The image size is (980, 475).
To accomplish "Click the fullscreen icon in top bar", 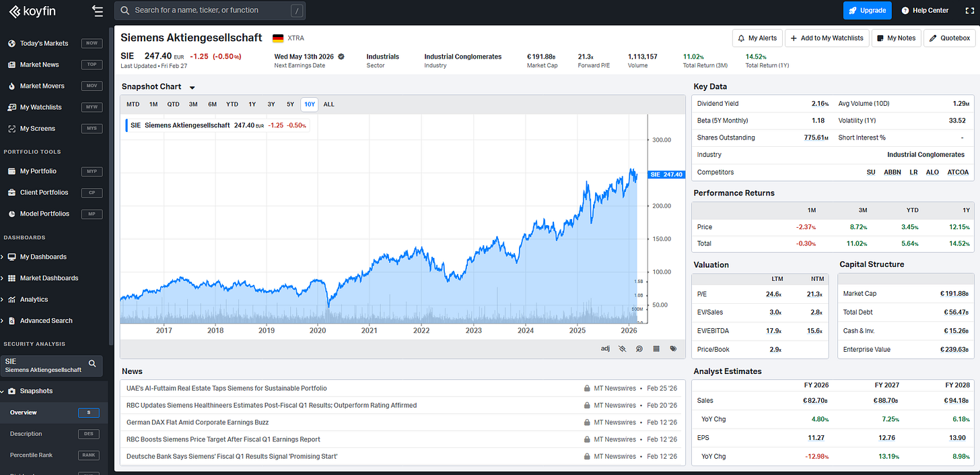I will point(970,10).
